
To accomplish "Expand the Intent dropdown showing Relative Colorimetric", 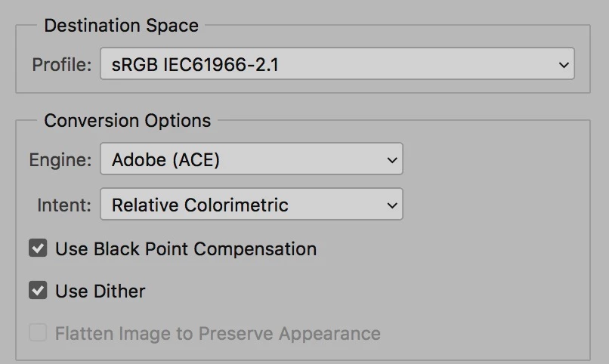I will coord(251,205).
